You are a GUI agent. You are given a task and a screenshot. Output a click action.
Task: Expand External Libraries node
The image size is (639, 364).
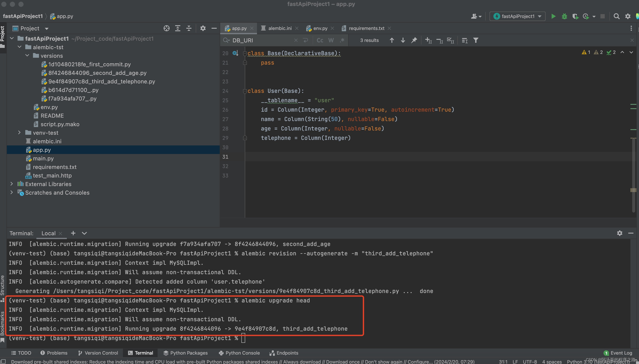(12, 184)
